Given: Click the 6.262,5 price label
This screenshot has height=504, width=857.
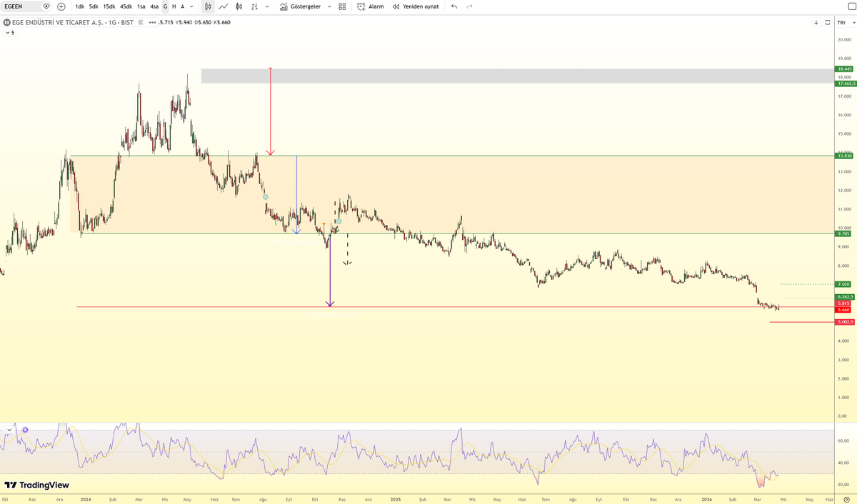Looking at the screenshot, I should 843,297.
